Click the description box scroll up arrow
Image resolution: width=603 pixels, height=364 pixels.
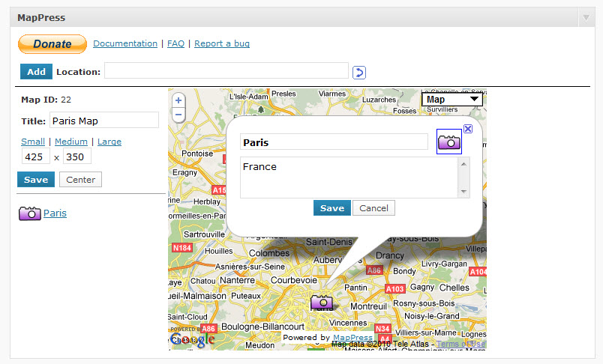(463, 164)
